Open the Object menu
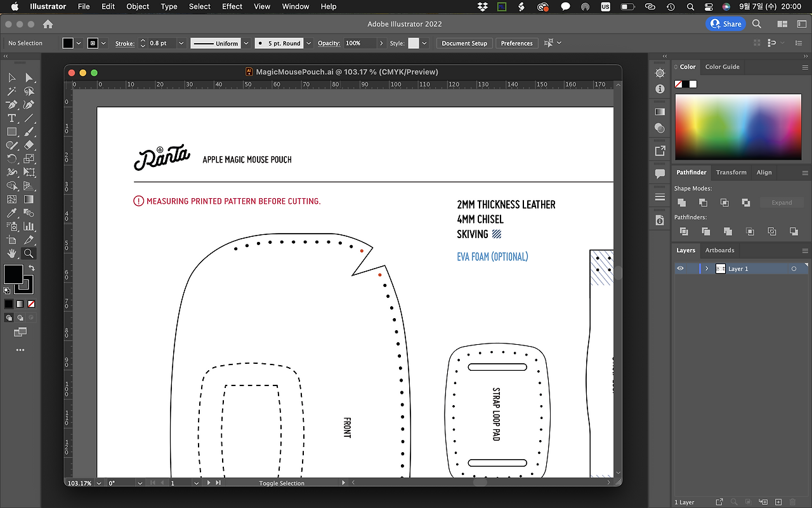 (x=138, y=6)
